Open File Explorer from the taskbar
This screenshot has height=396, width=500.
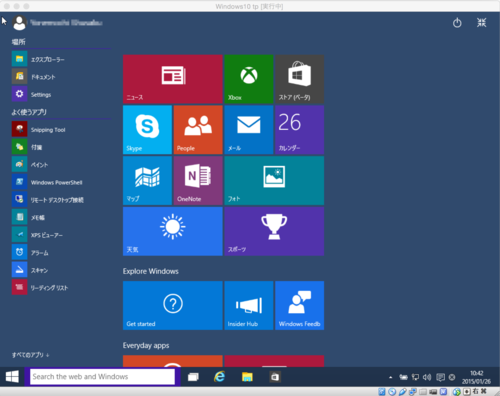(247, 377)
